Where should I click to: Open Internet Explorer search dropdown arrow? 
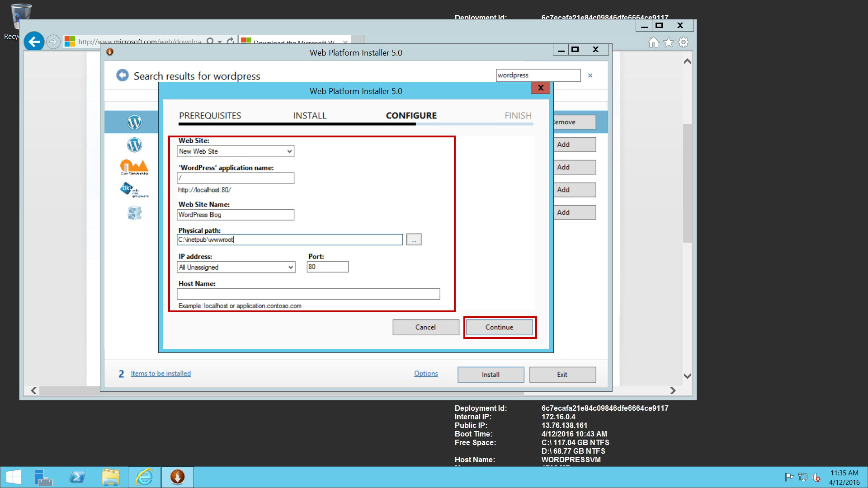tap(220, 42)
